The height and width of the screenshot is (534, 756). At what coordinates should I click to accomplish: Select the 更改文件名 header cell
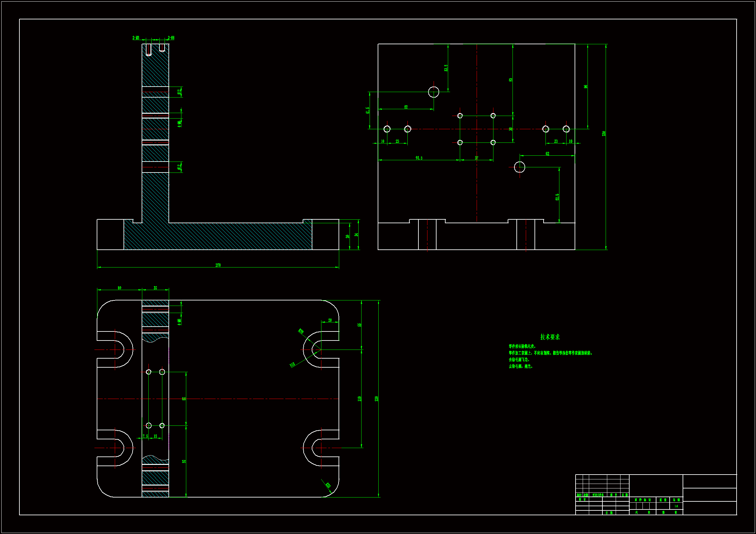coord(598,495)
